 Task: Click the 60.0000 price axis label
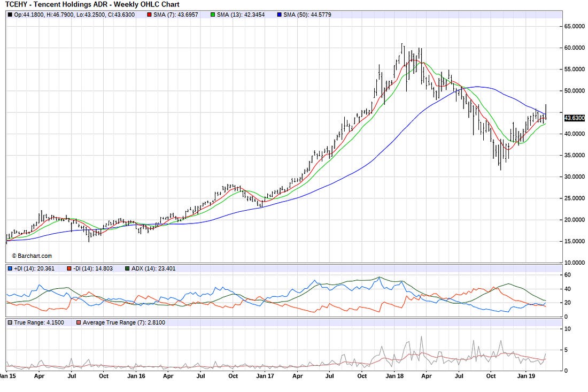pyautogui.click(x=575, y=48)
